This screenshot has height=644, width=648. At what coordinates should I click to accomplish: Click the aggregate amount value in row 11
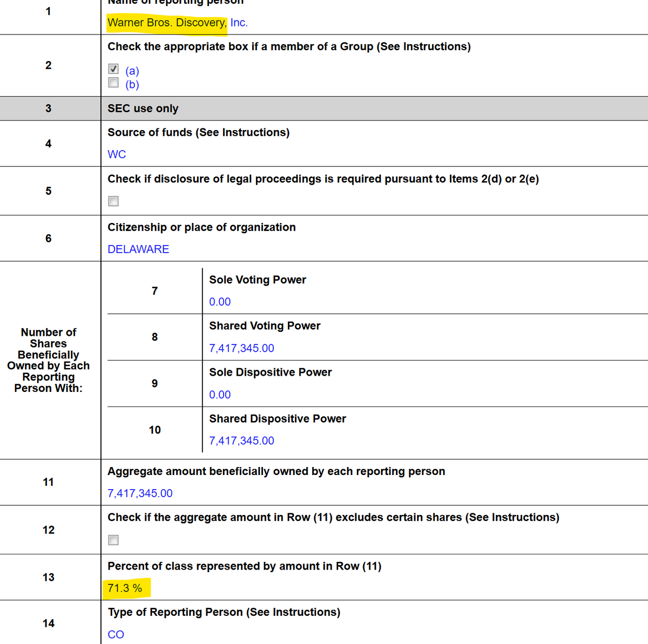pyautogui.click(x=140, y=493)
